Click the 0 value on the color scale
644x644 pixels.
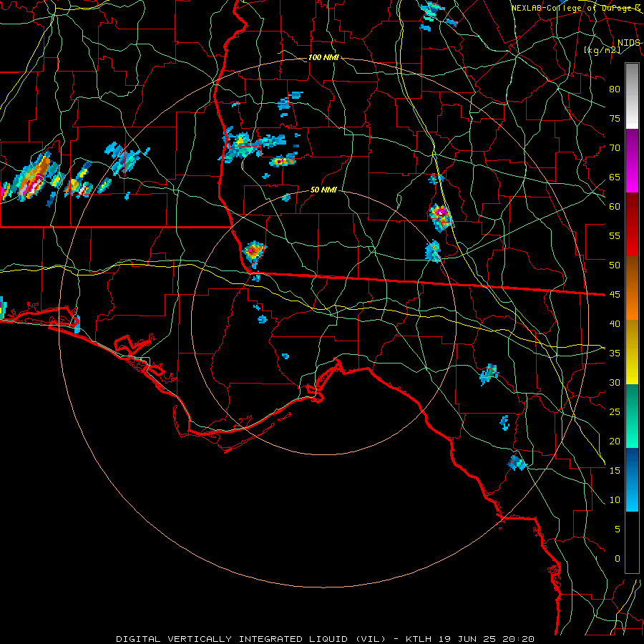tap(617, 559)
